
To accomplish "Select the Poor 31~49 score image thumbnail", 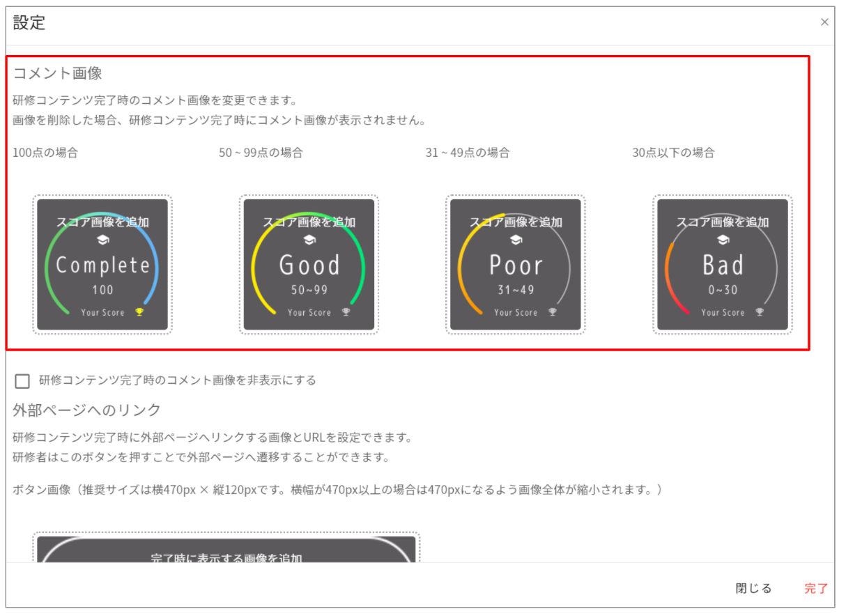I will click(516, 265).
